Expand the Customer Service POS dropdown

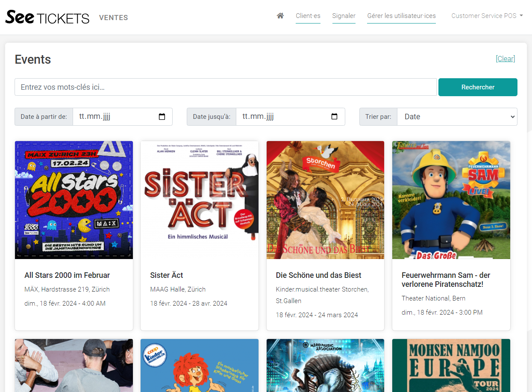(487, 16)
